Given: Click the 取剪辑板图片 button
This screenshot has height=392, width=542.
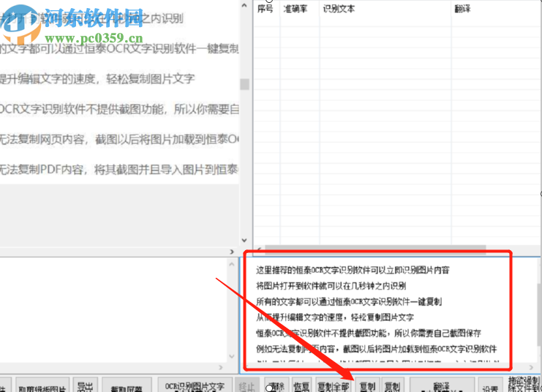Looking at the screenshot, I should pyautogui.click(x=42, y=386).
